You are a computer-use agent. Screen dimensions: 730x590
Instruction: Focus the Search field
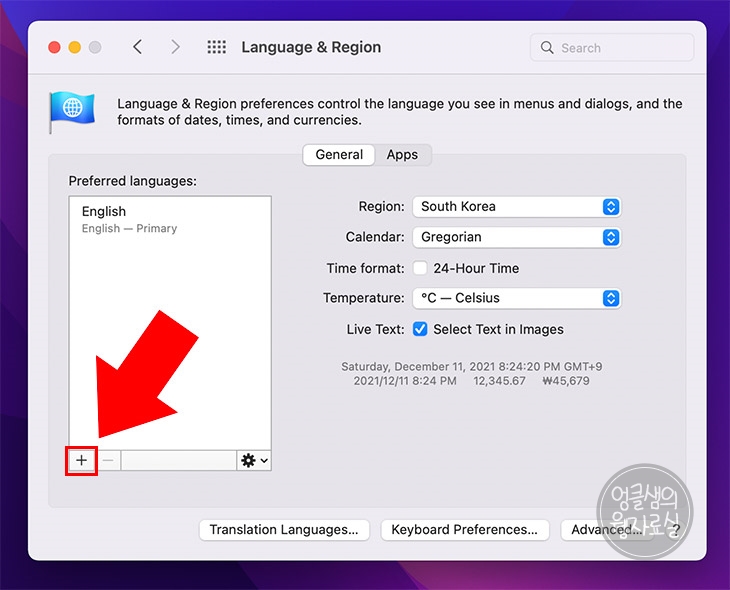click(x=612, y=47)
